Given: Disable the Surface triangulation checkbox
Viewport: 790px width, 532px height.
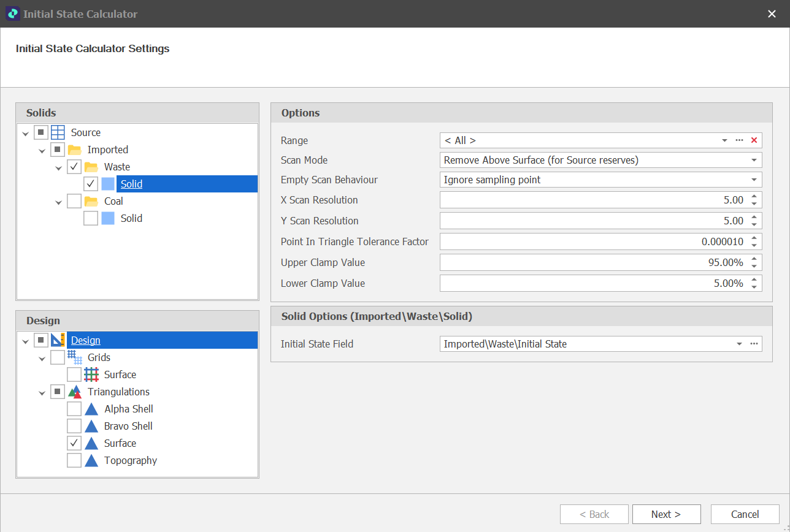Looking at the screenshot, I should pyautogui.click(x=74, y=443).
